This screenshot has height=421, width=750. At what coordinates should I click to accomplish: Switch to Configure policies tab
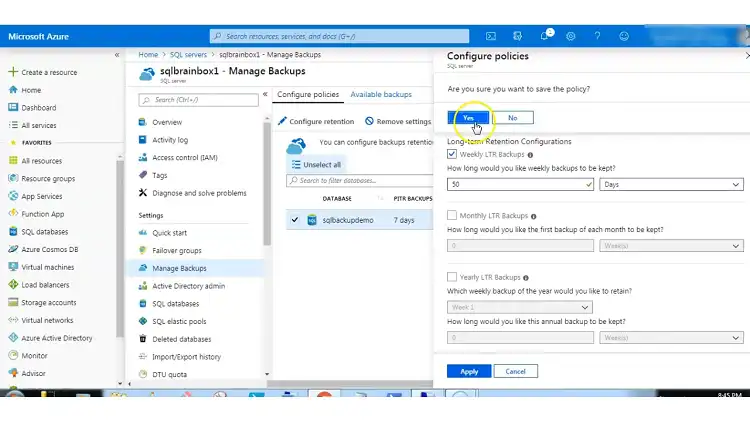308,95
